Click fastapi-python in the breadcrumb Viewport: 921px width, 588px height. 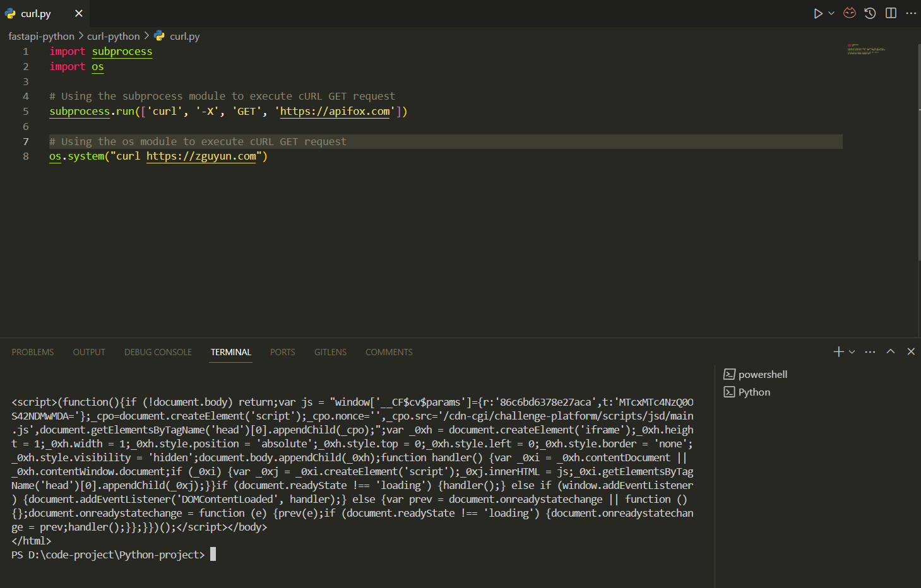point(41,37)
